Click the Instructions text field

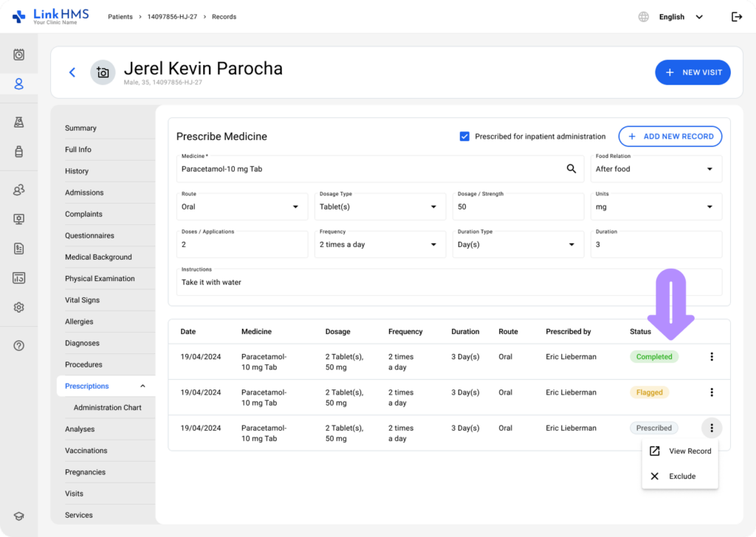(448, 283)
